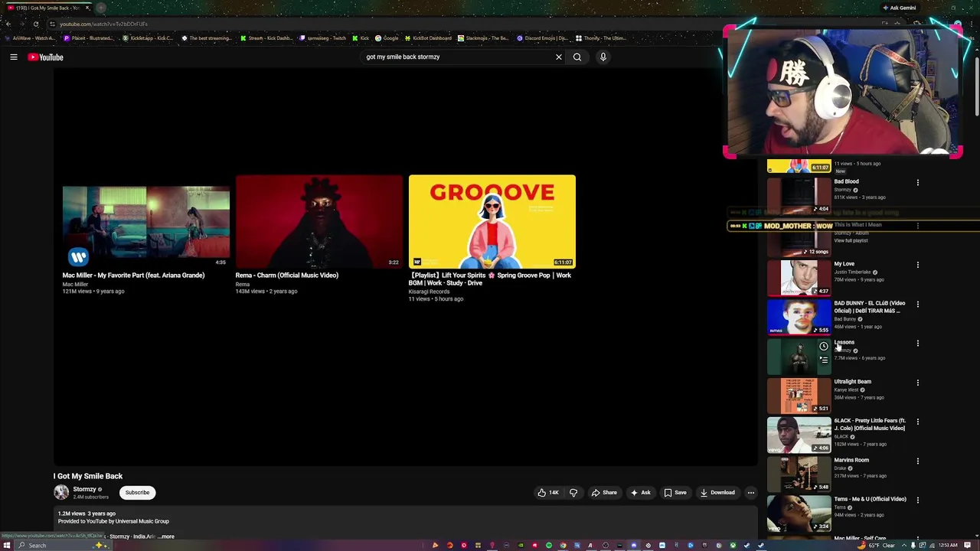980x551 pixels.
Task: Save the video to a playlist
Action: (x=675, y=493)
